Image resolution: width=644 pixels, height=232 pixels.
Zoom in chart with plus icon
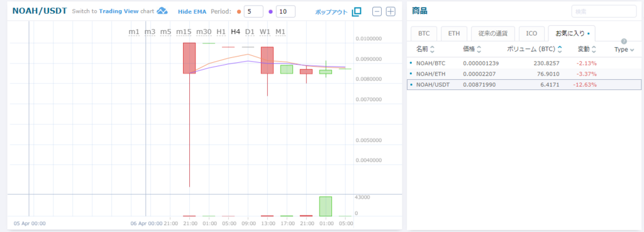pyautogui.click(x=391, y=11)
